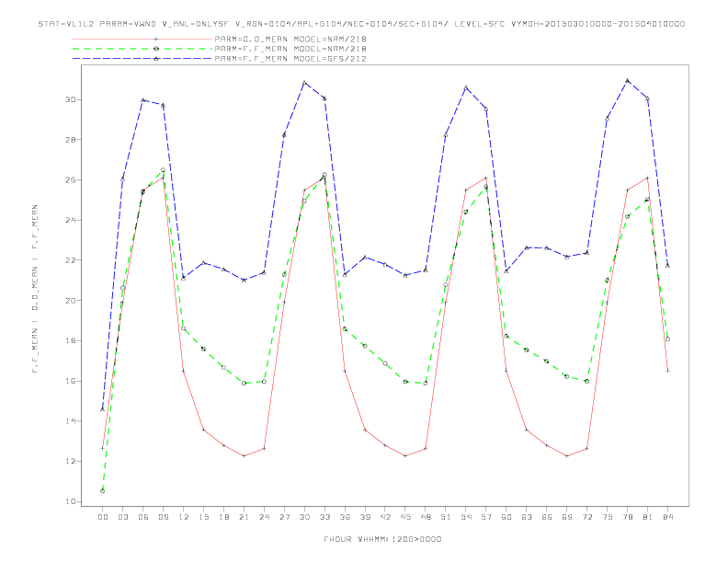728x563 pixels.
Task: Click x-axis tick label 21
Action: pyautogui.click(x=244, y=517)
